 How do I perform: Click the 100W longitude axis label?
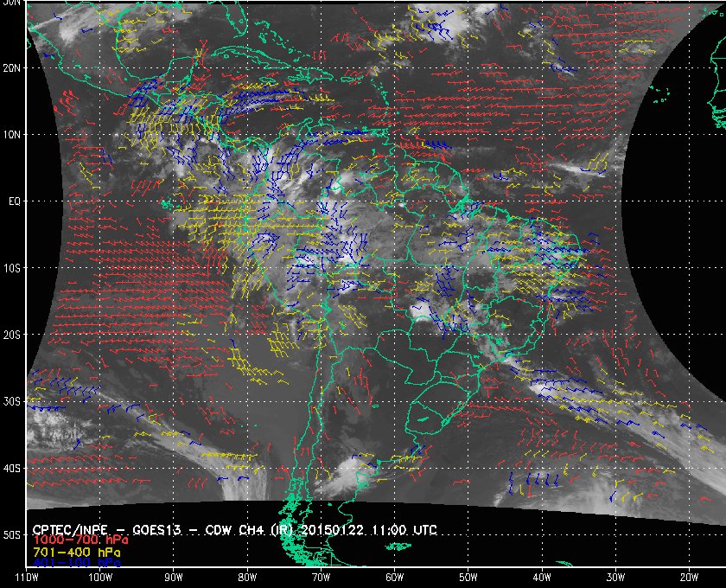[100, 578]
